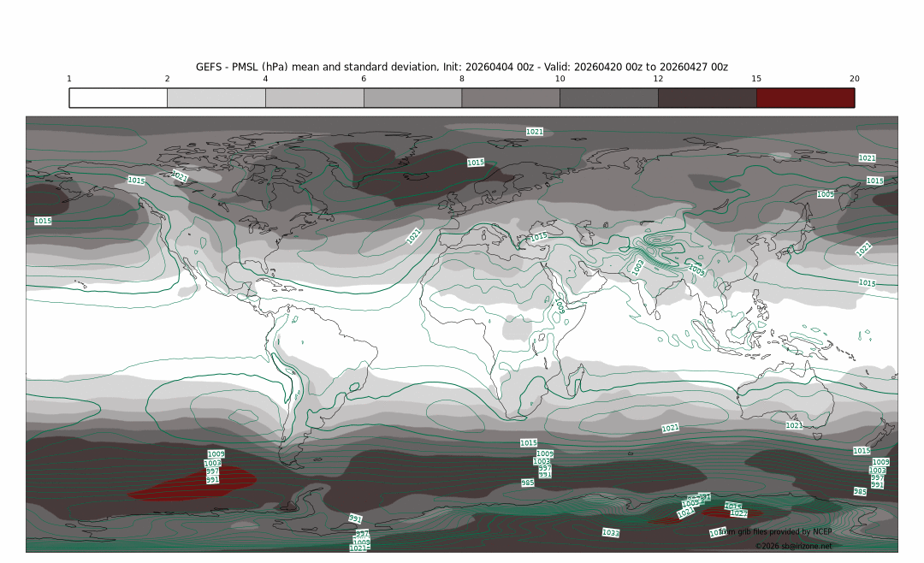
Task: Choose the 12–15 dark brown colorbar segment
Action: [x=707, y=98]
